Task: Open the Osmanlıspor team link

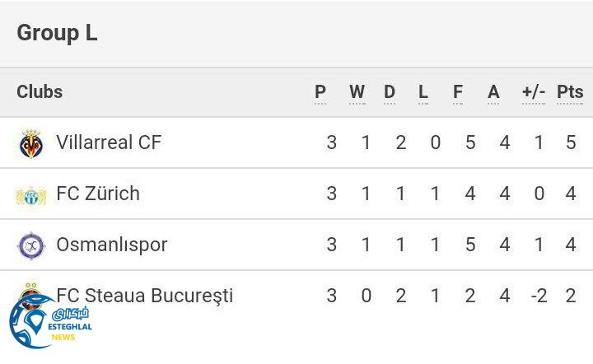Action: 111,245
